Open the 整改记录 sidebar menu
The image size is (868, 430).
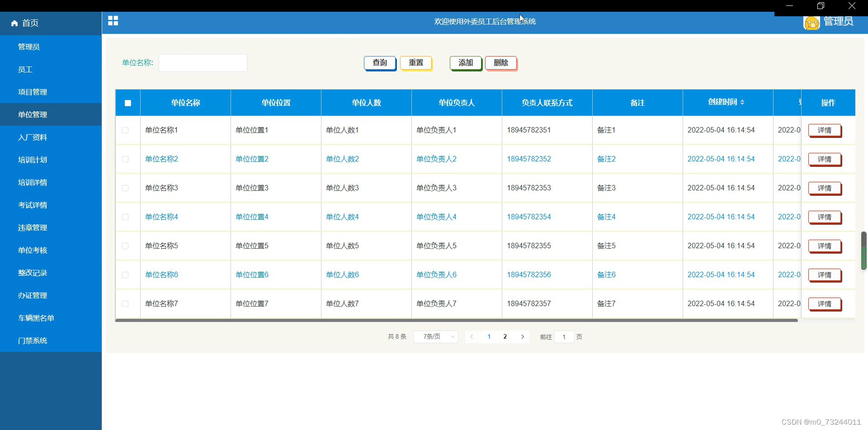[x=51, y=273]
